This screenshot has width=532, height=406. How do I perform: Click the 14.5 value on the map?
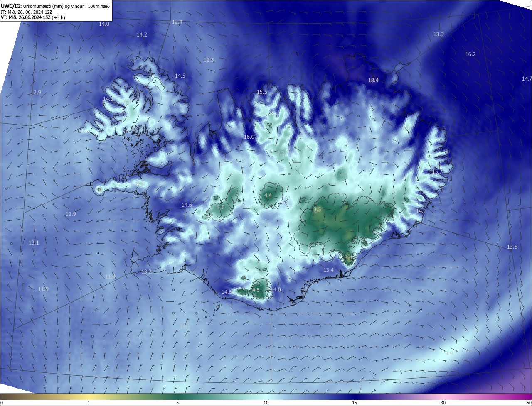(180, 76)
